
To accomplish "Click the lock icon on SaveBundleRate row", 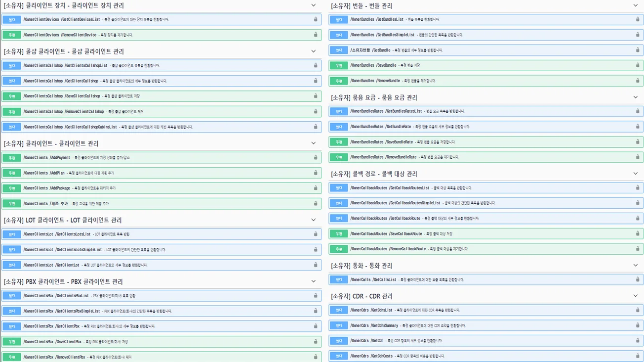I will coord(638,142).
